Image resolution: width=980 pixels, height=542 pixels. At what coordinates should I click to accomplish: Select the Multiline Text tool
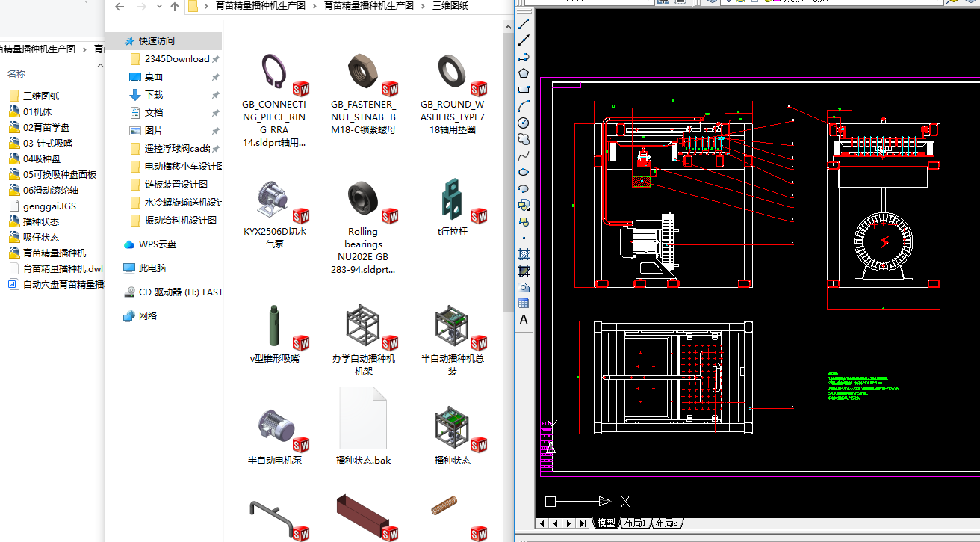point(524,320)
